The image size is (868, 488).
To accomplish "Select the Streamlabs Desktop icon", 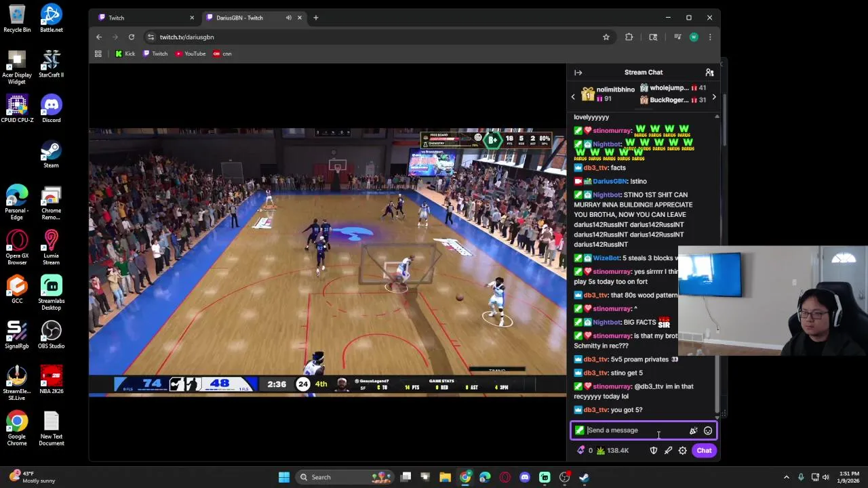I will point(52,293).
